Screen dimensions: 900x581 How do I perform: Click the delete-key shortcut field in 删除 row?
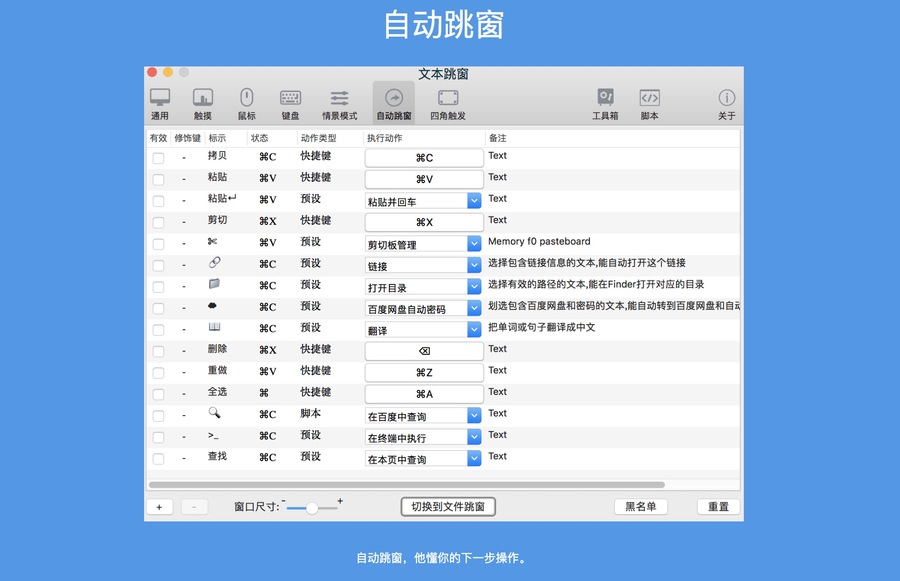424,351
